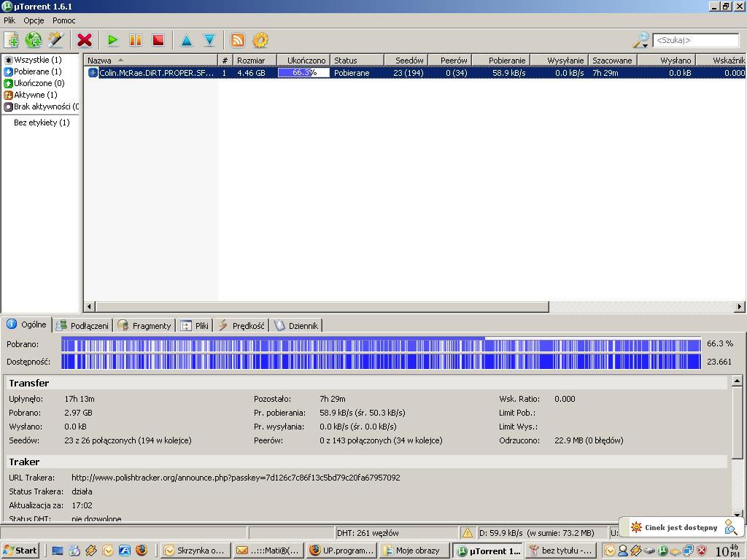Click into the Szukaj search field
The width and height of the screenshot is (747, 560).
click(695, 41)
